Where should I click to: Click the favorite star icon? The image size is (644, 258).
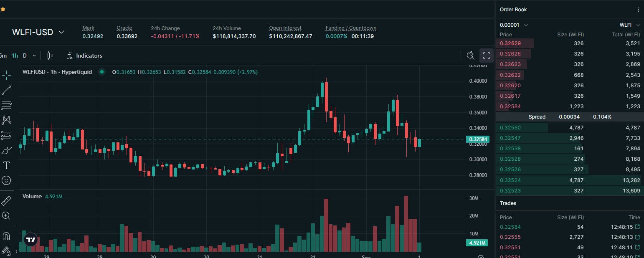pos(3,9)
